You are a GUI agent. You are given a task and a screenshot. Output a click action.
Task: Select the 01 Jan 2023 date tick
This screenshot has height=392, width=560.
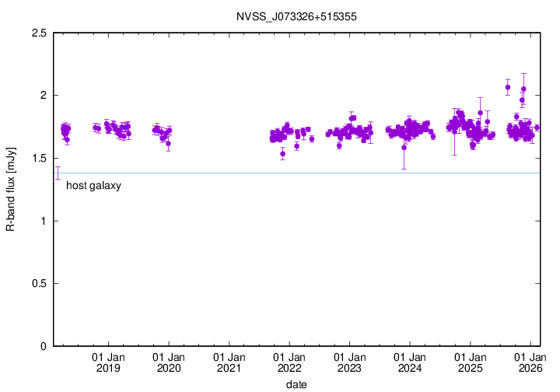click(349, 361)
